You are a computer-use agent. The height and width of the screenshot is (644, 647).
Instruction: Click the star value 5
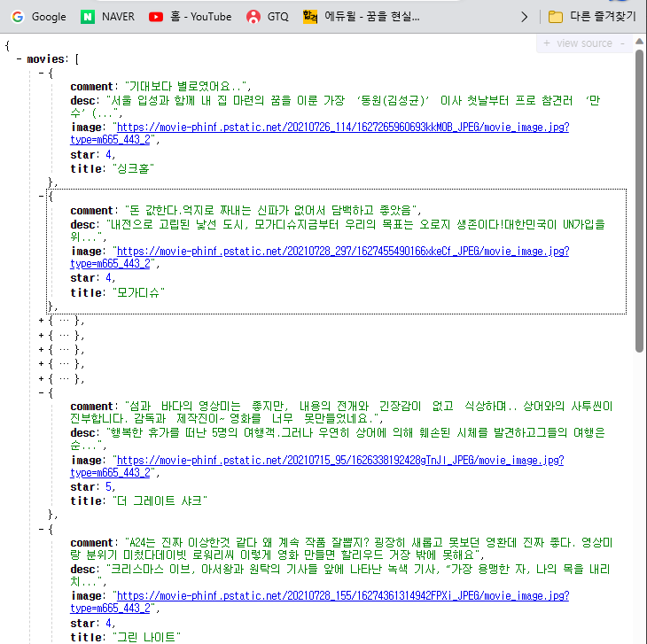point(108,487)
